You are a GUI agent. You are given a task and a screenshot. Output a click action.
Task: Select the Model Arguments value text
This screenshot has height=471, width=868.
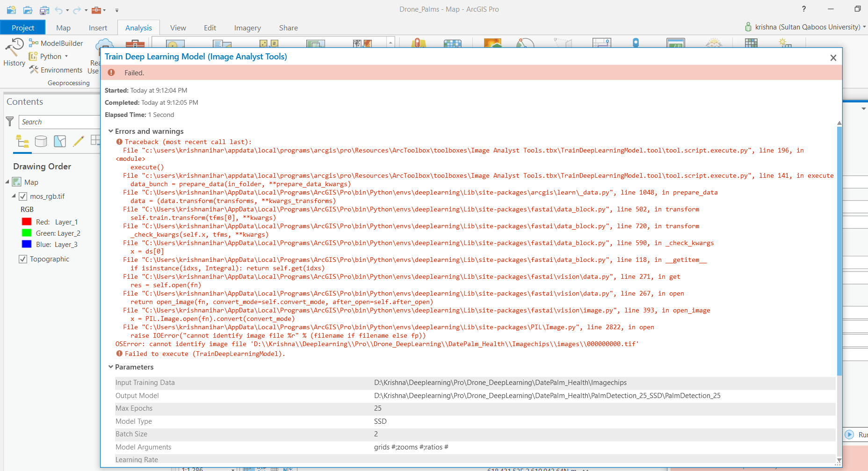[411, 447]
